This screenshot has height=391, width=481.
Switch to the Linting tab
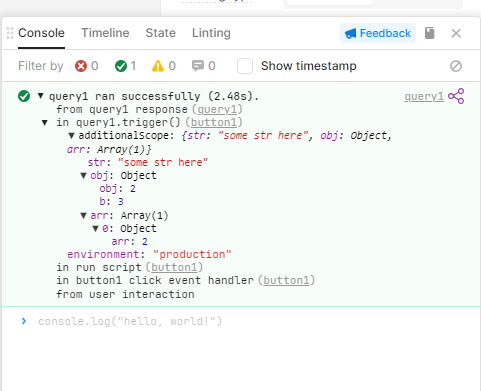tap(211, 33)
